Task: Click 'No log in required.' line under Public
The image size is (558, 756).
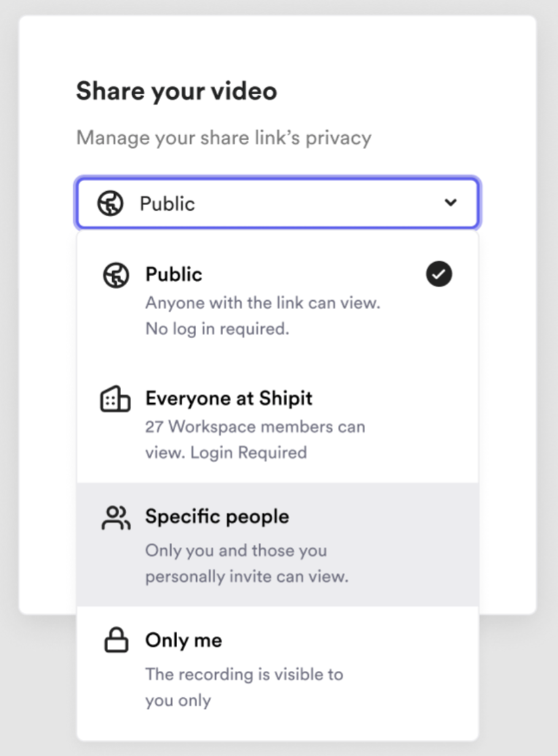Action: pyautogui.click(x=217, y=329)
